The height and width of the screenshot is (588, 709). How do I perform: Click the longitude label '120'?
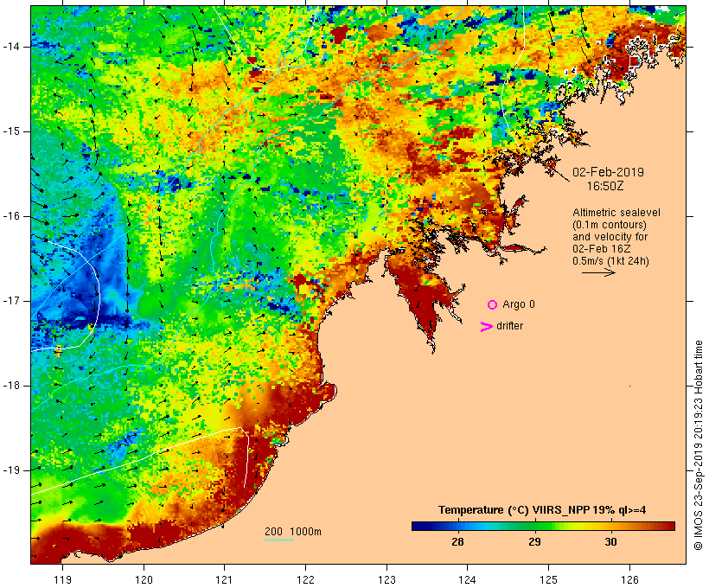coord(144,579)
